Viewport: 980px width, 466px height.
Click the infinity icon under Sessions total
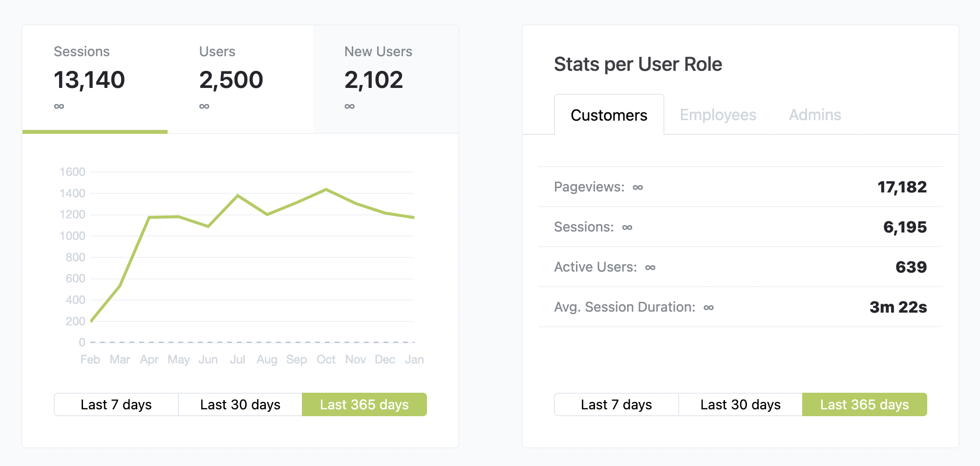pos(59,106)
